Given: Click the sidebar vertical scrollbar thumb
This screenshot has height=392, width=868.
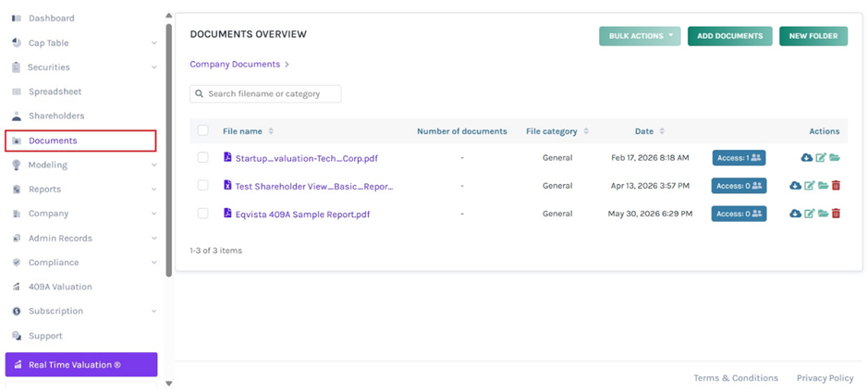Looking at the screenshot, I should click(169, 150).
